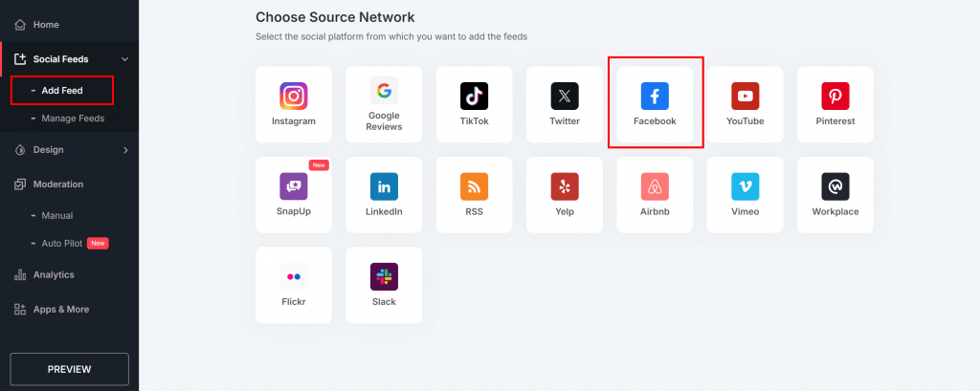This screenshot has height=391, width=980.
Task: Open the Analytics sidebar section
Action: click(53, 275)
